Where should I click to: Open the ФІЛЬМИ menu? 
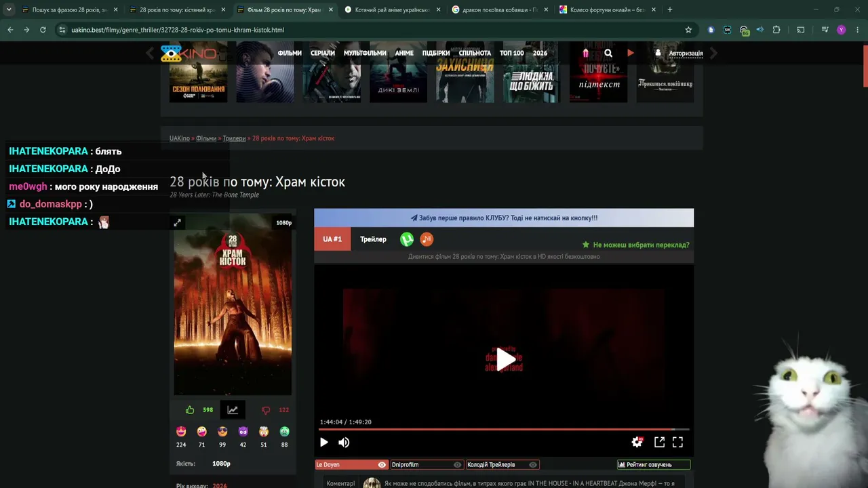(290, 53)
